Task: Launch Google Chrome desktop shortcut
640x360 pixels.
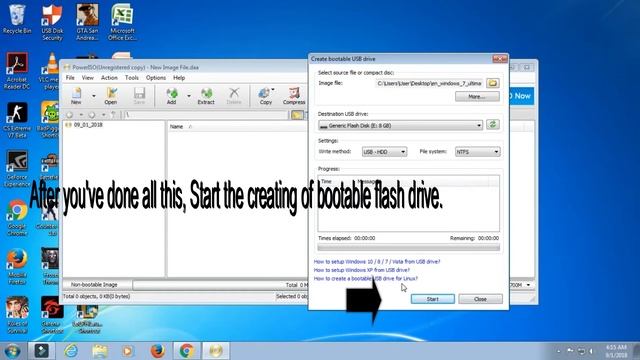Action: pos(17,218)
